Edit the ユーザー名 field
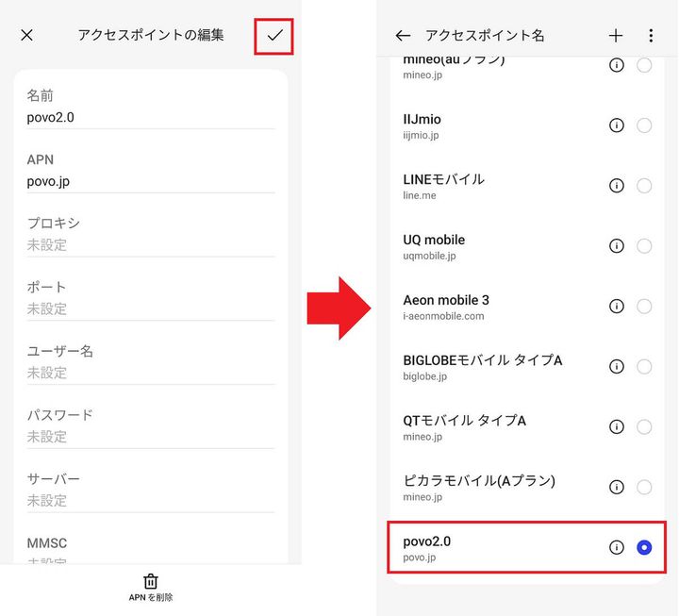 click(x=151, y=362)
